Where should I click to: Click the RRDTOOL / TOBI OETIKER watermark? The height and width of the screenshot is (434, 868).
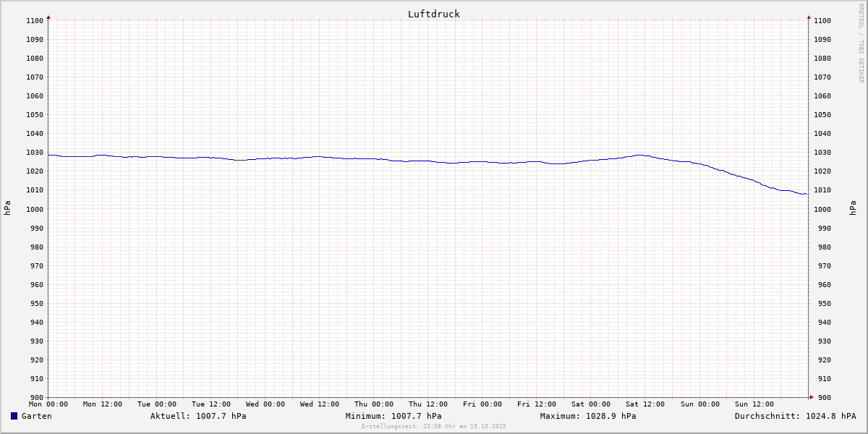[x=861, y=43]
